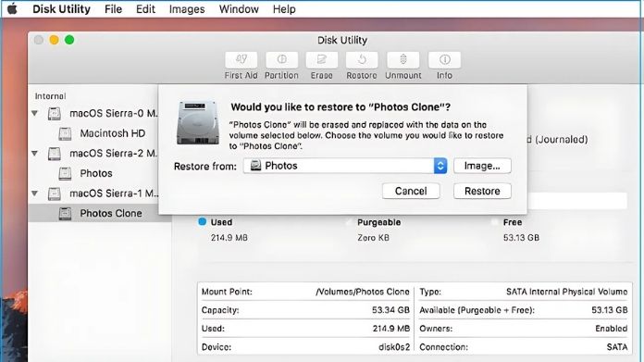
Task: Select macOS Sierra-1 disk in sidebar
Action: [x=114, y=193]
